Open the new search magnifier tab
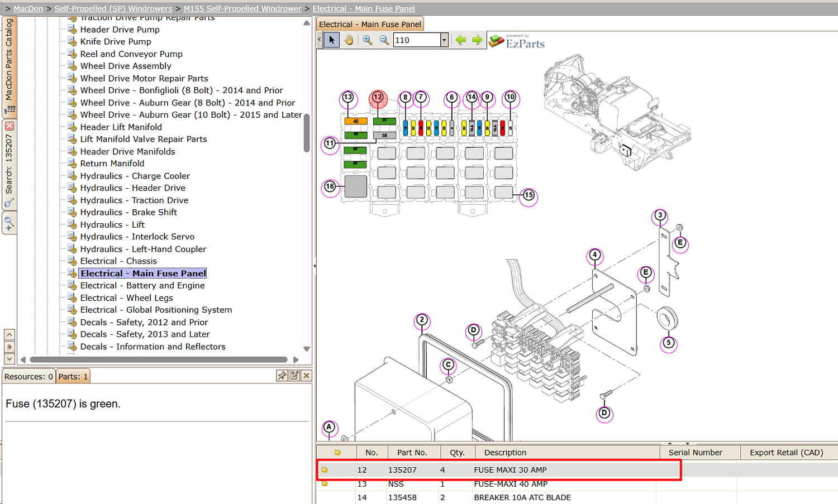This screenshot has width=838, height=504. pos(9,224)
